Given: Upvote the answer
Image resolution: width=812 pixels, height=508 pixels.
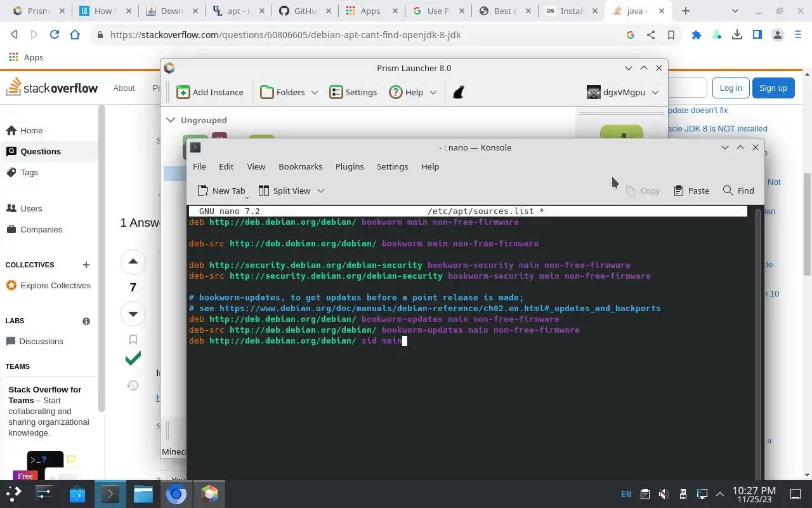Looking at the screenshot, I should tap(133, 262).
